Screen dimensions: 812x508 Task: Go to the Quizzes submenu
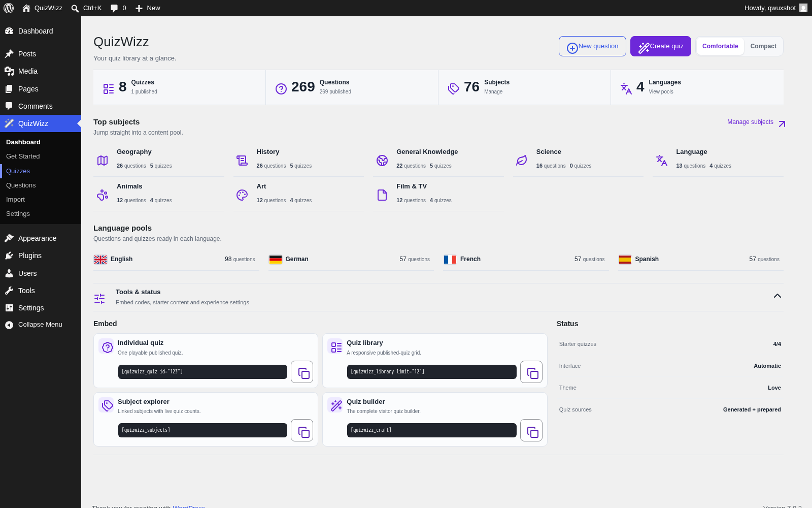[41, 171]
